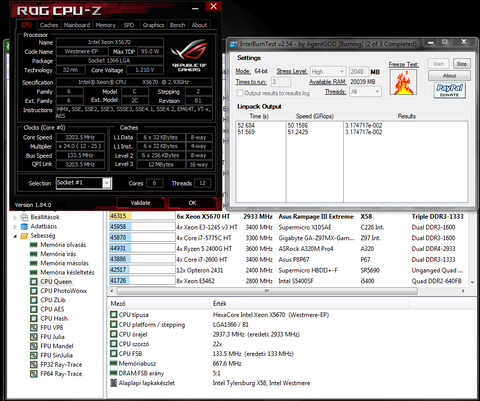Image resolution: width=480 pixels, height=401 pixels.
Task: Click the Sebesség benchmark folder icon
Action: point(24,236)
